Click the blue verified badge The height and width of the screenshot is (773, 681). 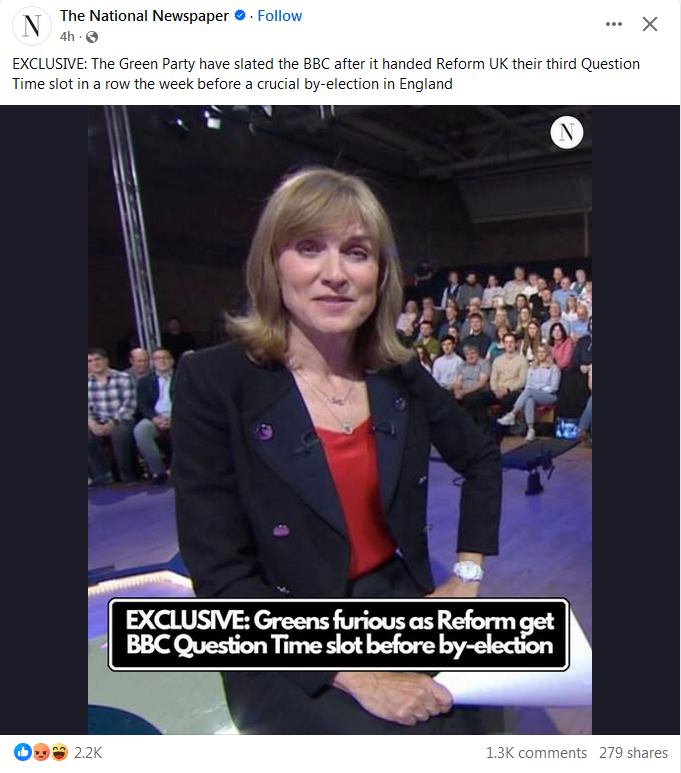pyautogui.click(x=240, y=16)
